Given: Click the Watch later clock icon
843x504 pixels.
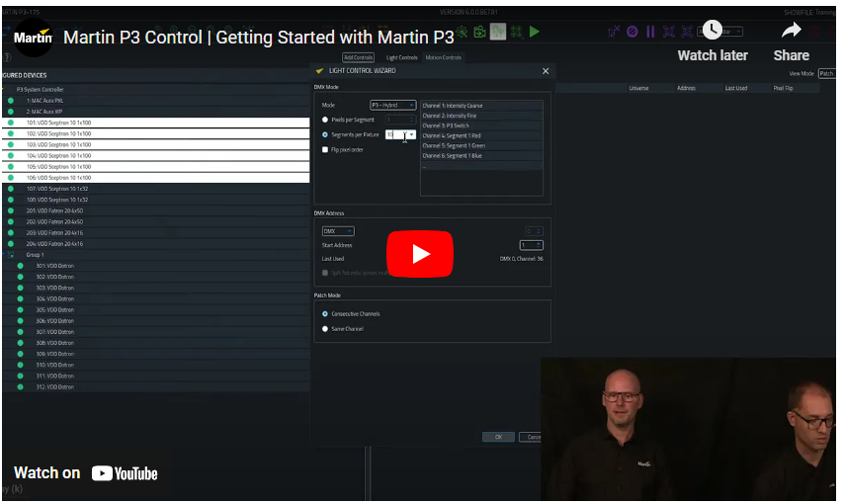Looking at the screenshot, I should (712, 31).
